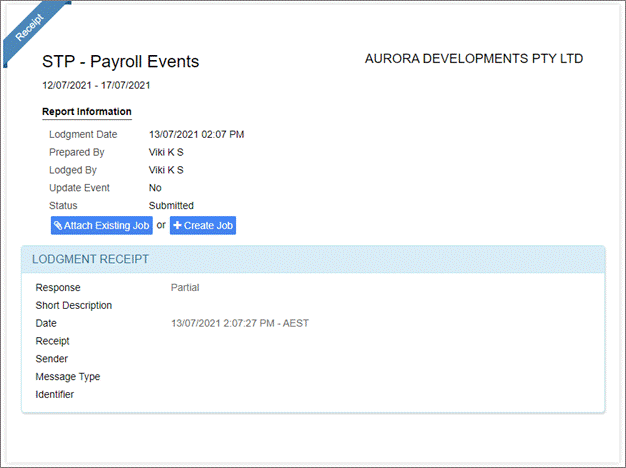
Task: Click the Status value Submitted
Action: [x=171, y=206]
